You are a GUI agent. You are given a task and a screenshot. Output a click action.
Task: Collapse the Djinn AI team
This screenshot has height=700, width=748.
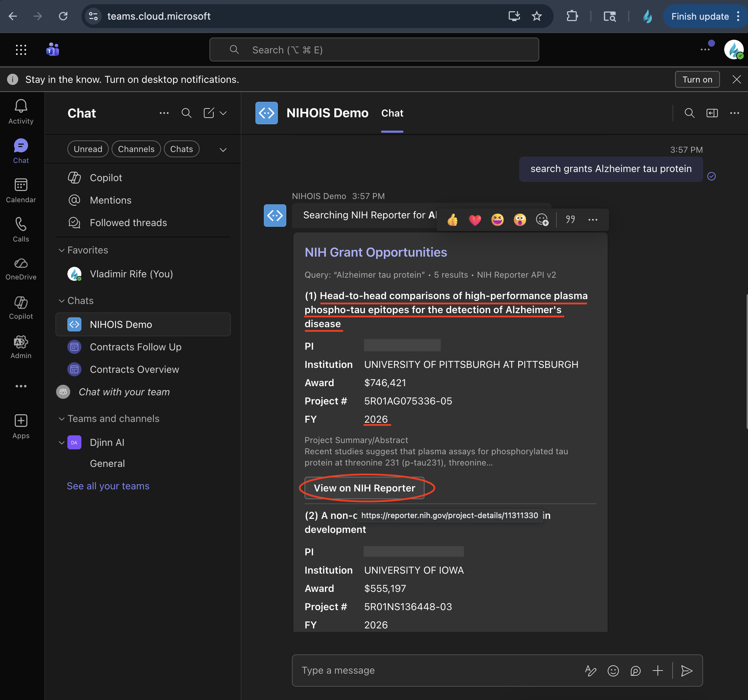point(62,442)
